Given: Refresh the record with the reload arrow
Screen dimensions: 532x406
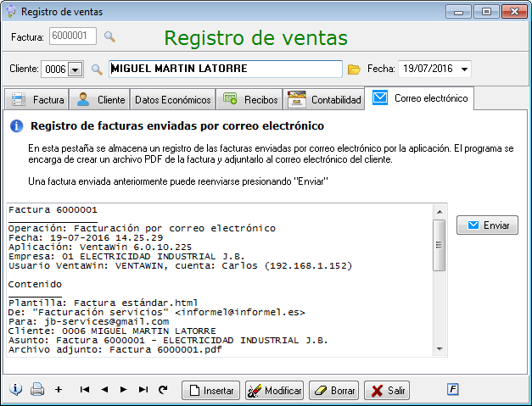Looking at the screenshot, I should point(163,390).
